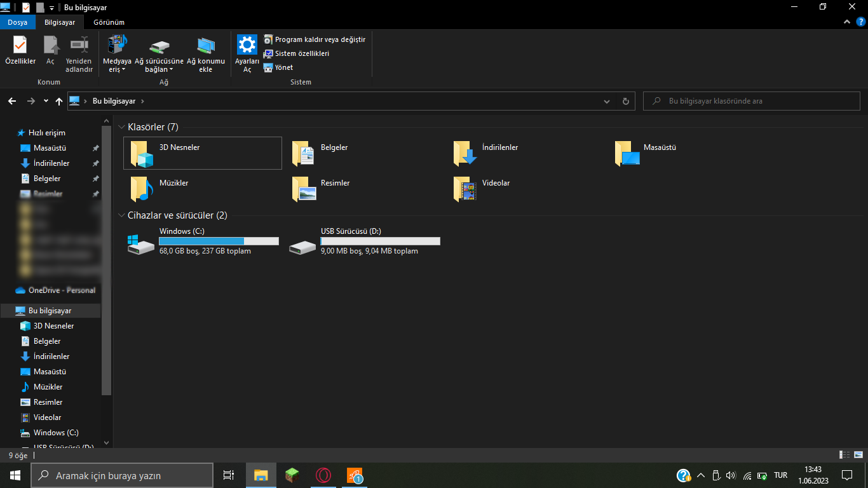Collapse the Cihazlar ve sürücüler (2) group

coord(122,215)
